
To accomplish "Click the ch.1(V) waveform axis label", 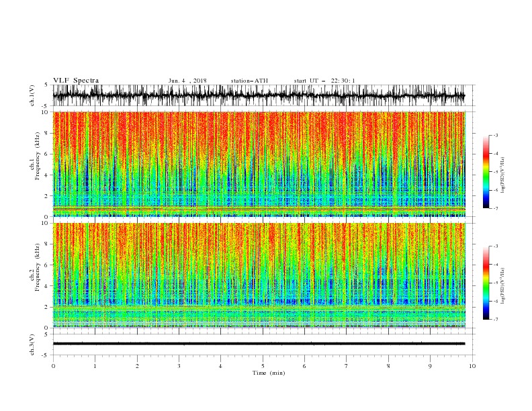I will point(32,95).
